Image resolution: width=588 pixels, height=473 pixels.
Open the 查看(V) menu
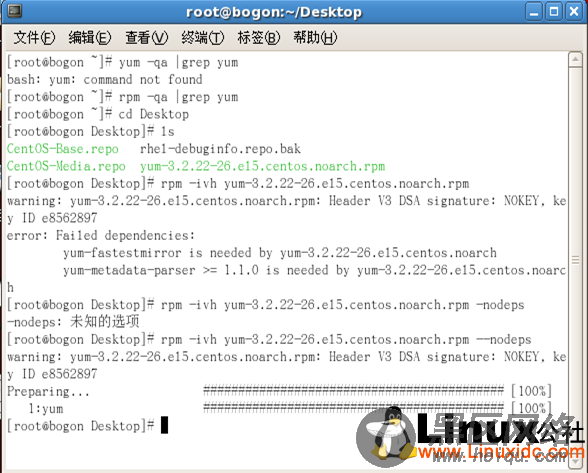(146, 38)
